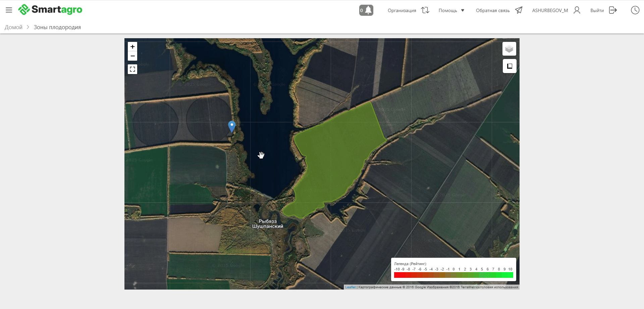
Task: Click the Организация menu item
Action: tap(402, 10)
